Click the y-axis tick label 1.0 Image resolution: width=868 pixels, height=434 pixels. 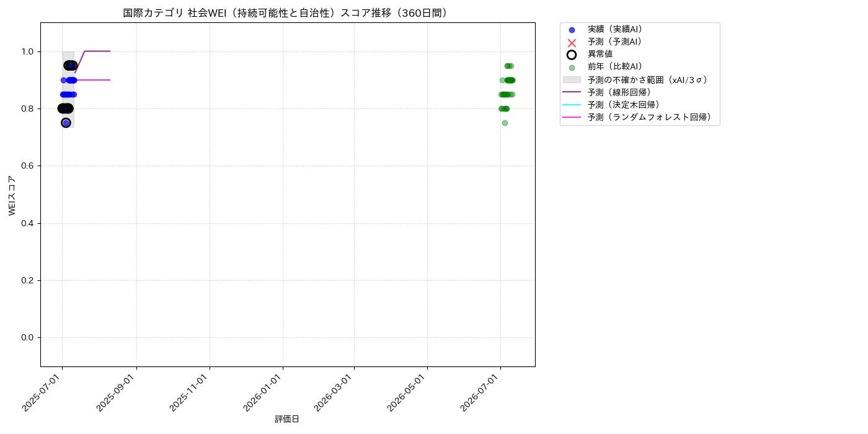pos(29,51)
